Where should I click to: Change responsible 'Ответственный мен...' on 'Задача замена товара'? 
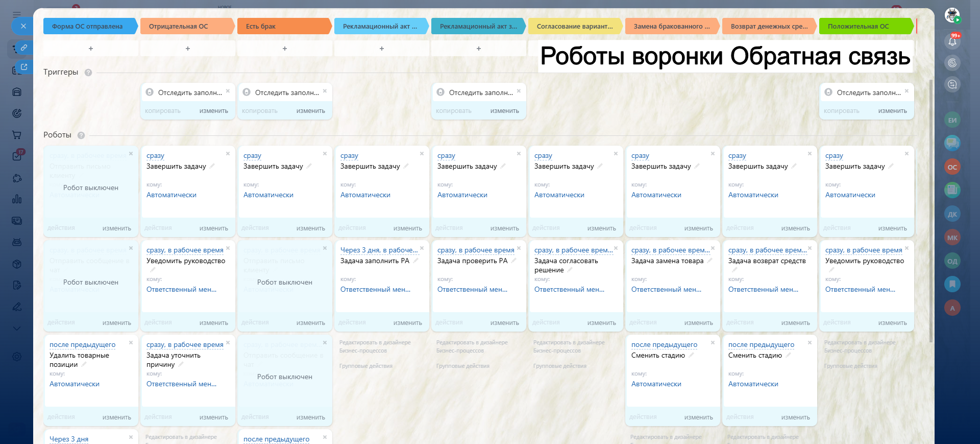coord(666,289)
